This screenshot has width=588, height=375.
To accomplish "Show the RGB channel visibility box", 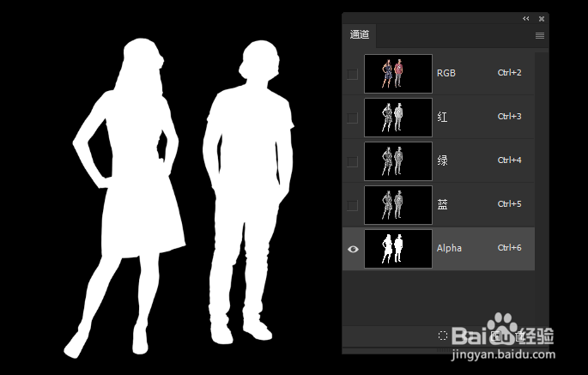I will (353, 74).
